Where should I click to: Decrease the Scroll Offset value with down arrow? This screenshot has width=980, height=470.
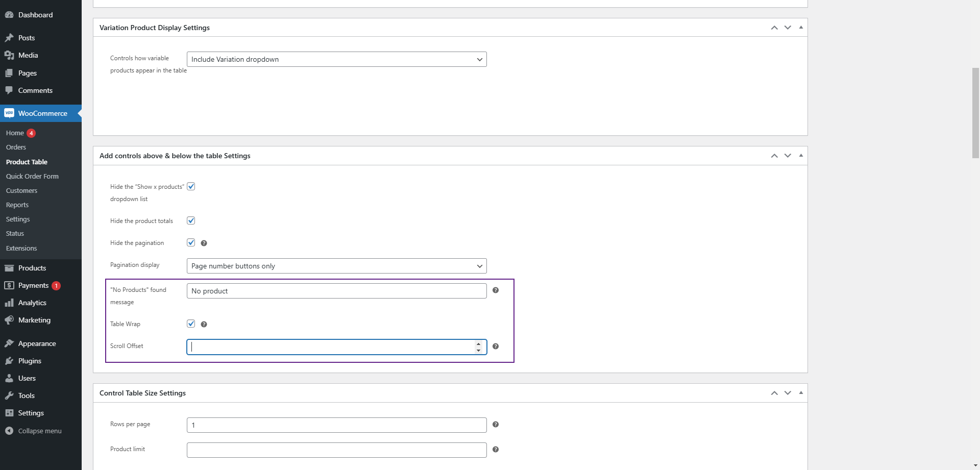click(478, 350)
